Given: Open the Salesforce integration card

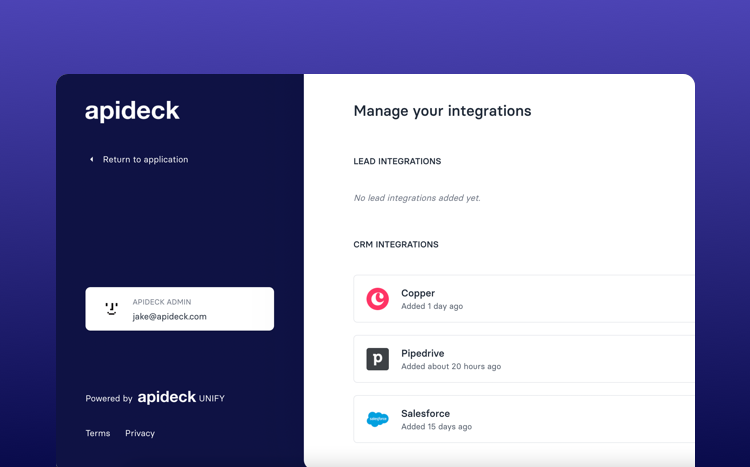Looking at the screenshot, I should point(524,419).
